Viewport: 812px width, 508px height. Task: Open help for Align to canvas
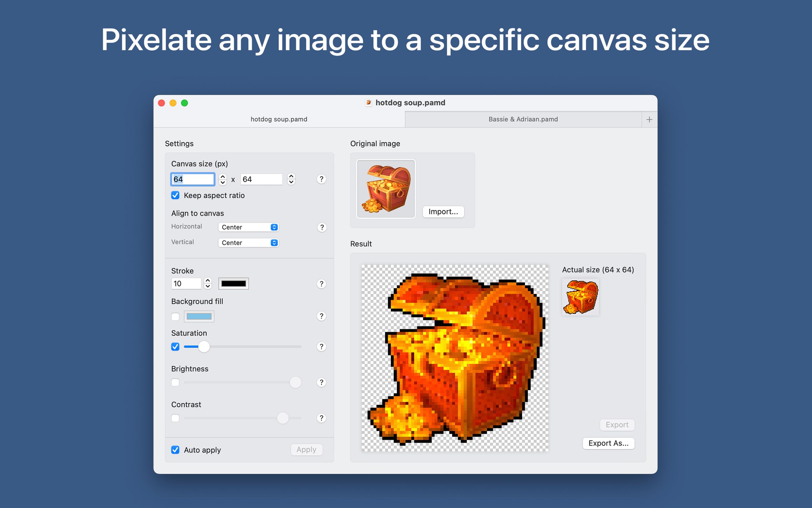click(x=321, y=227)
